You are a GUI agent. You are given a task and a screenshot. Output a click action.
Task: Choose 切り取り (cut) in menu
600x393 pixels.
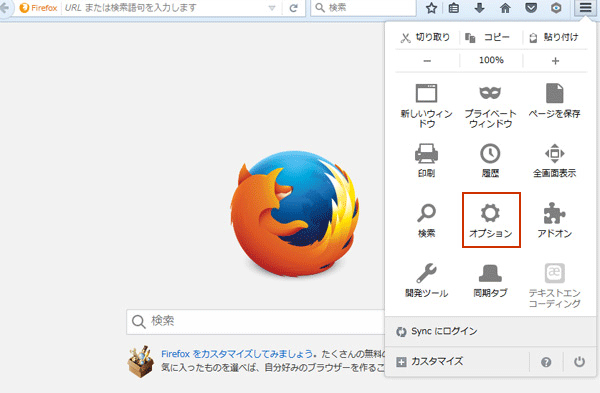pos(426,37)
